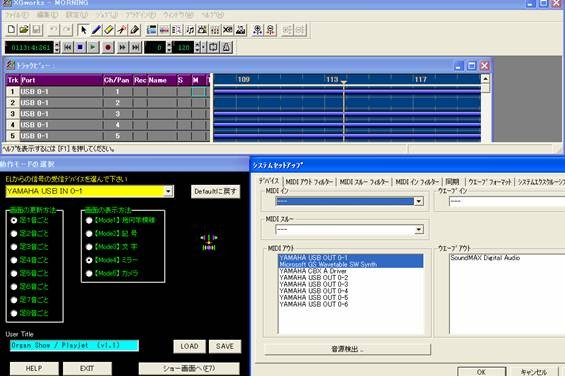Screen dimensions: 565x376
Task: Select the marker pen tool
Action: [134, 30]
